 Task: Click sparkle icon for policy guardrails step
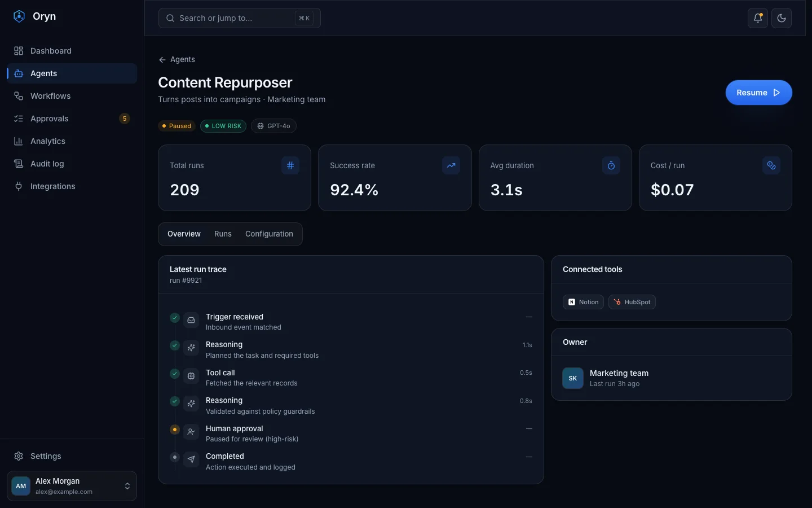(x=191, y=404)
